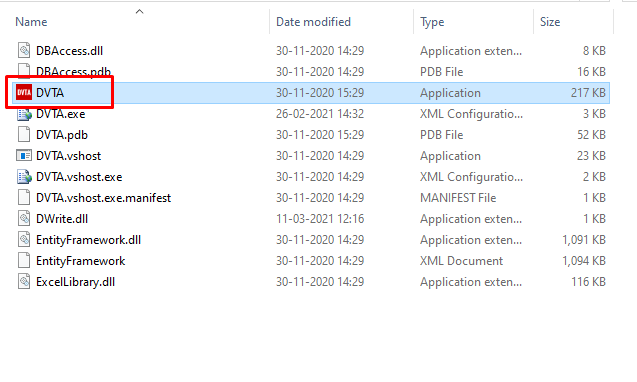Click the DVTA.vshost.exe.manifest file icon
Screen dimensions: 637x382
[x=24, y=198]
